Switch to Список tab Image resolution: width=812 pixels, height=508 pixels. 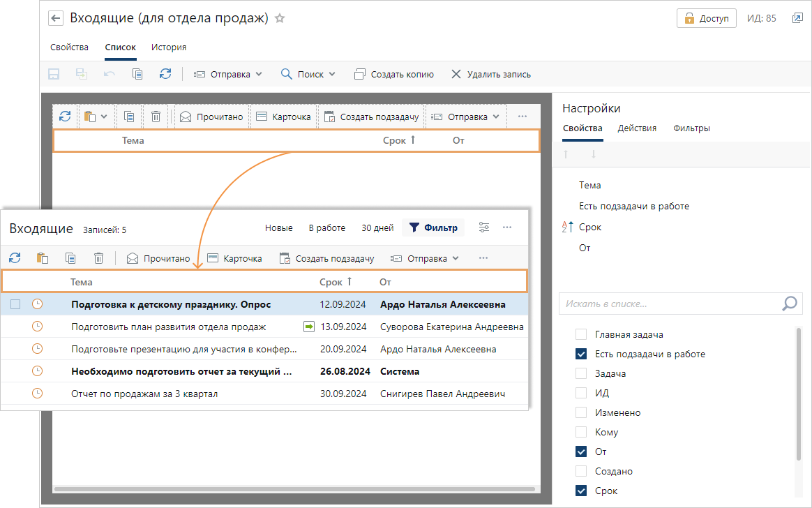pyautogui.click(x=120, y=47)
